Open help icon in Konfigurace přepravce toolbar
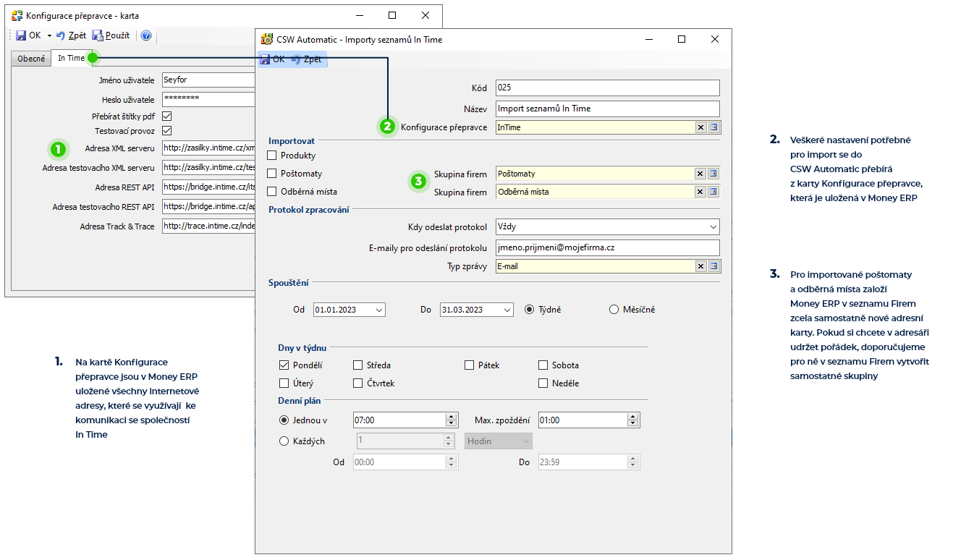 click(145, 35)
